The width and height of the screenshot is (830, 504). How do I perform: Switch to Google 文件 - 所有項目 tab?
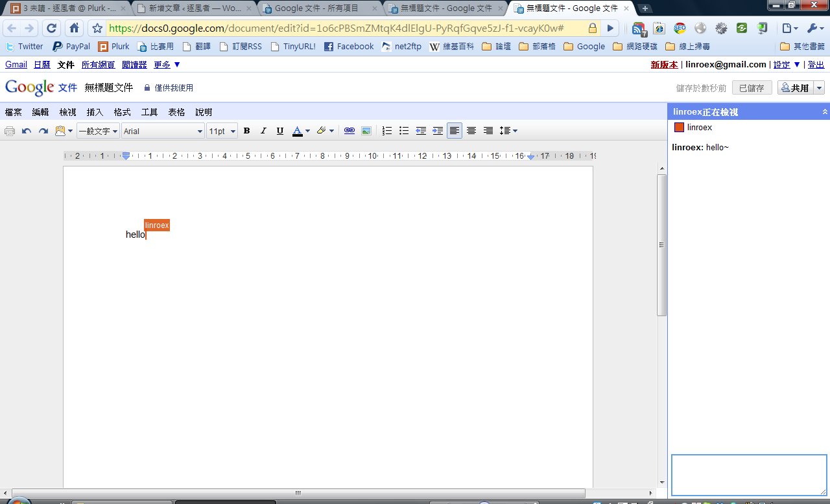[320, 8]
